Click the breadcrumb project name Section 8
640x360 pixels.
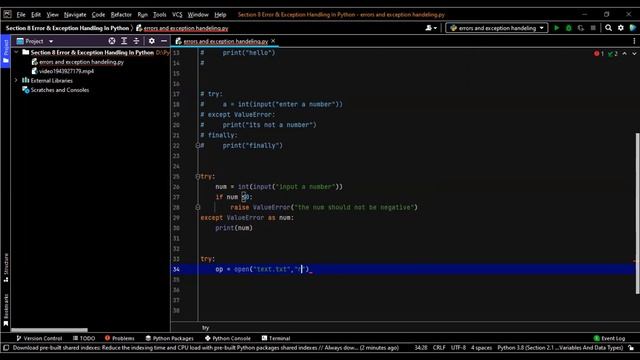coord(67,28)
